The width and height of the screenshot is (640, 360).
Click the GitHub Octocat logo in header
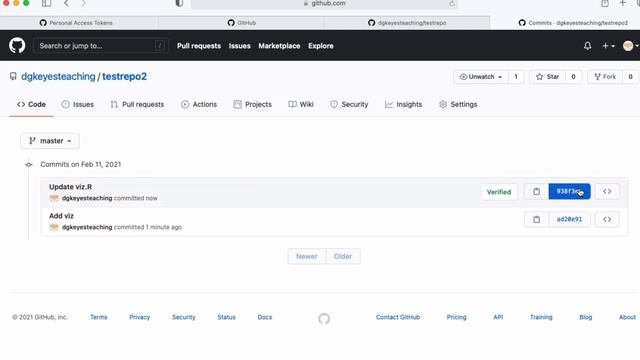pyautogui.click(x=17, y=45)
